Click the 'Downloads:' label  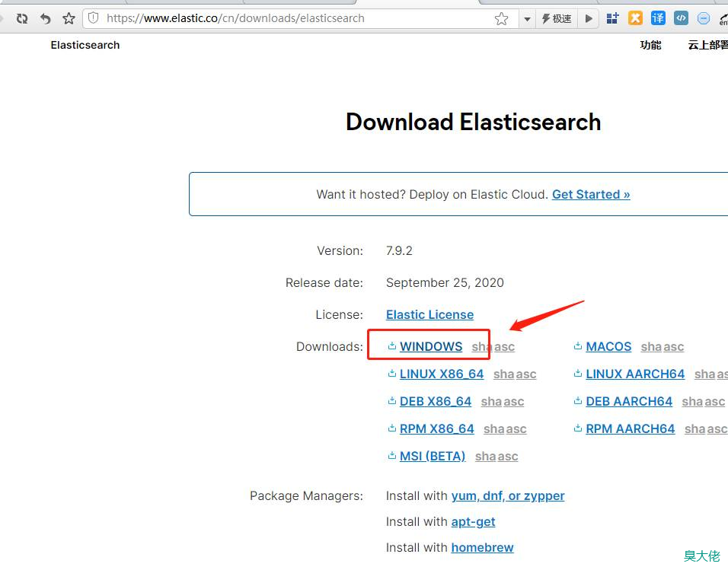point(330,347)
